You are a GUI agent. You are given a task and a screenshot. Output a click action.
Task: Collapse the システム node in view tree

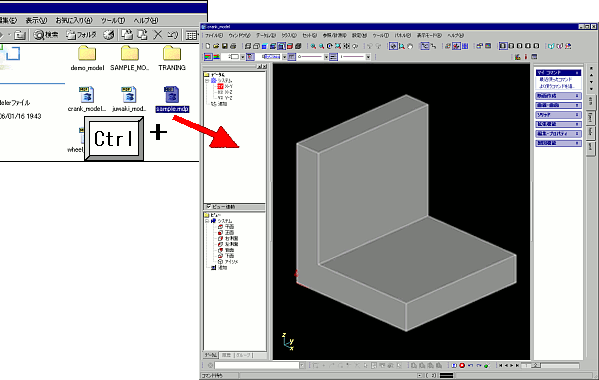tap(207, 221)
